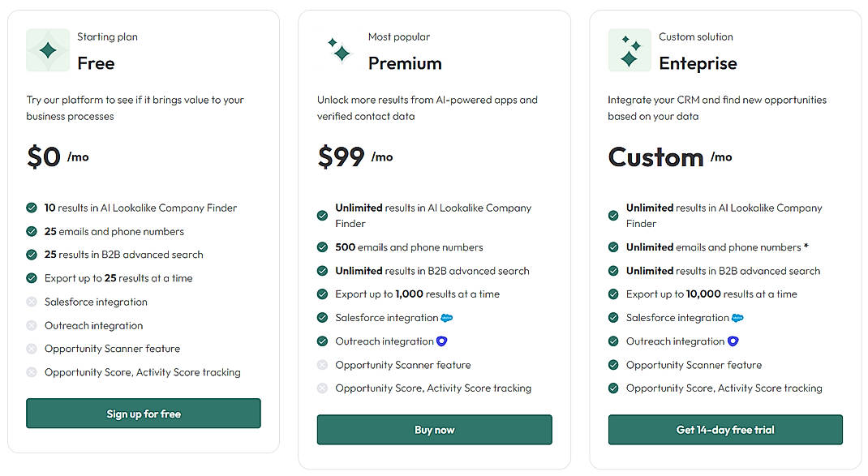868x476 pixels.
Task: Click the Free plan sparkle logo
Action: 47,50
